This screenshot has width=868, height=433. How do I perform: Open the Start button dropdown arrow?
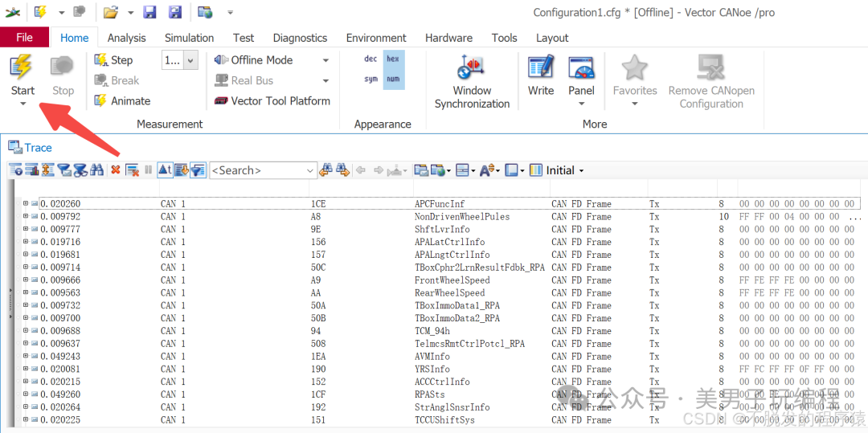point(23,104)
